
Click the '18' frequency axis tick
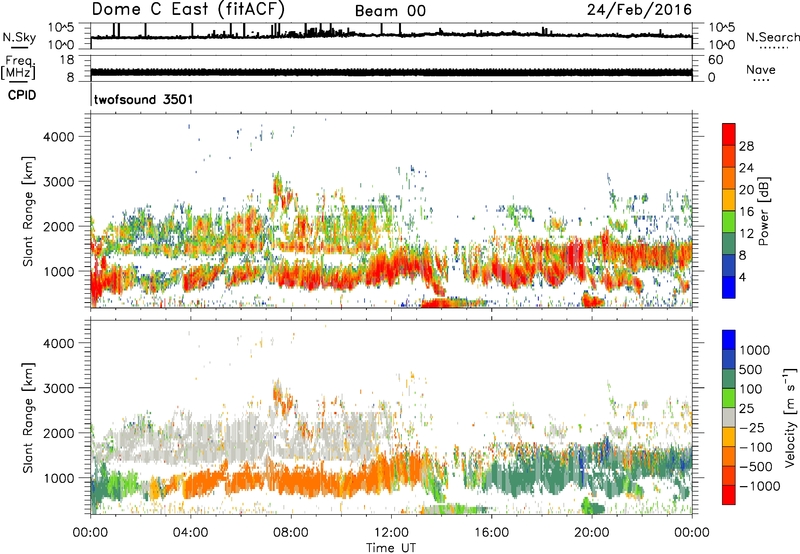(66, 60)
